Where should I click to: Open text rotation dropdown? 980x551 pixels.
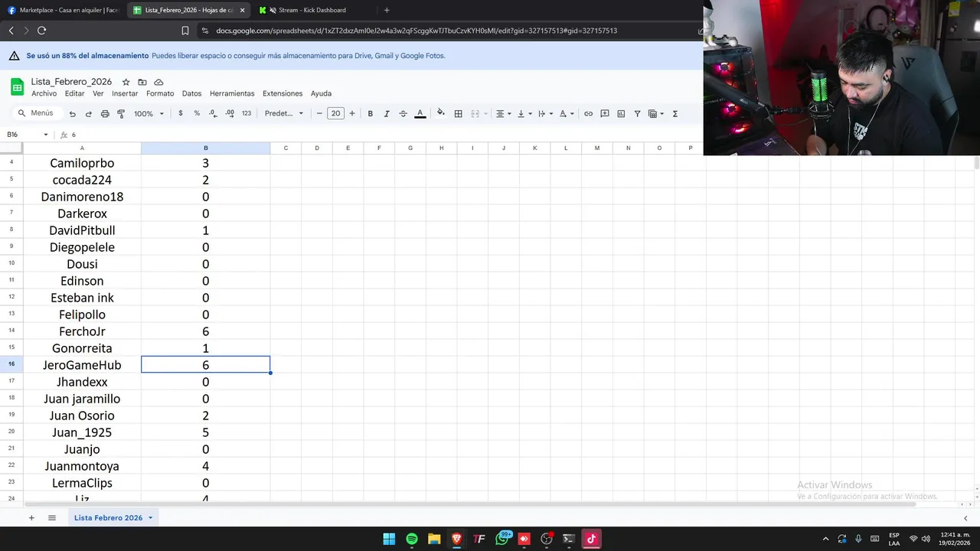pos(567,113)
